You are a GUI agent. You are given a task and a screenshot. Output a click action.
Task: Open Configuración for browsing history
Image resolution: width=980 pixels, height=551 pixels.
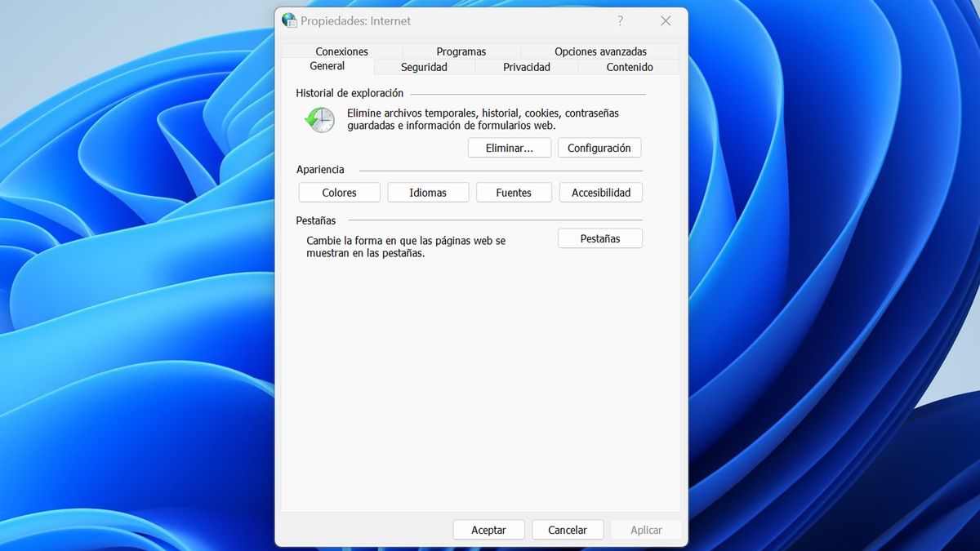click(x=599, y=148)
